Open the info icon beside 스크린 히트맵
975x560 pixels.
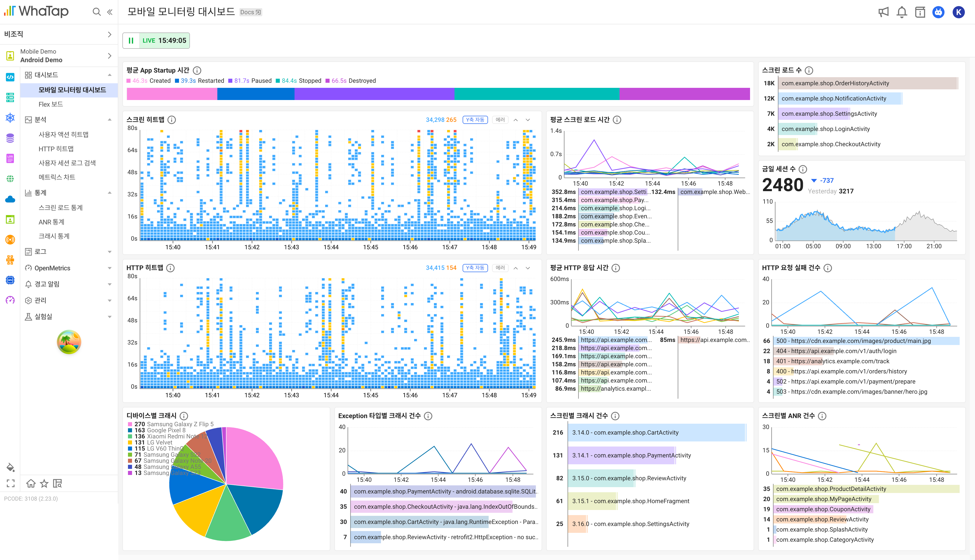172,120
